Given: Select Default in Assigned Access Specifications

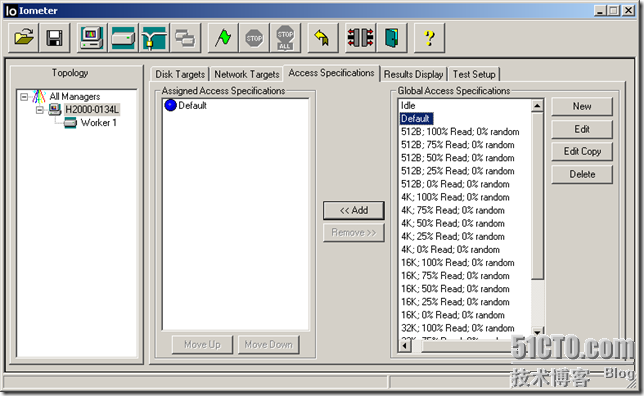Looking at the screenshot, I should (x=192, y=106).
